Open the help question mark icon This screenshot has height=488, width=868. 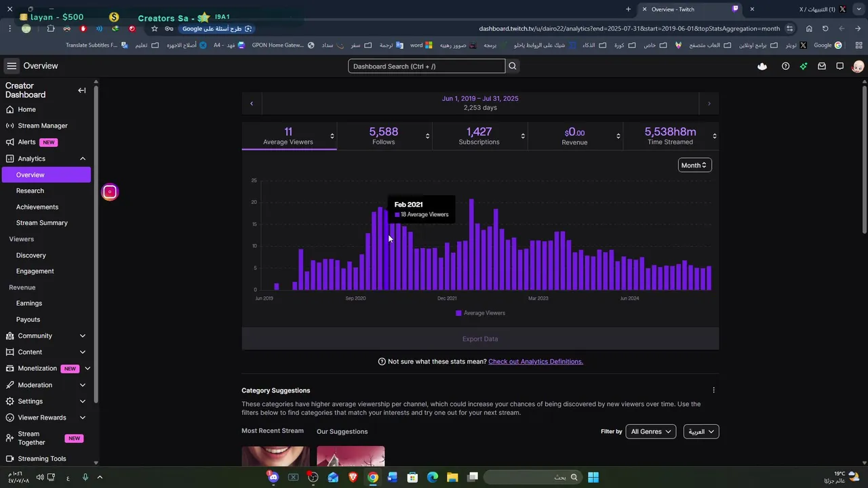[785, 66]
